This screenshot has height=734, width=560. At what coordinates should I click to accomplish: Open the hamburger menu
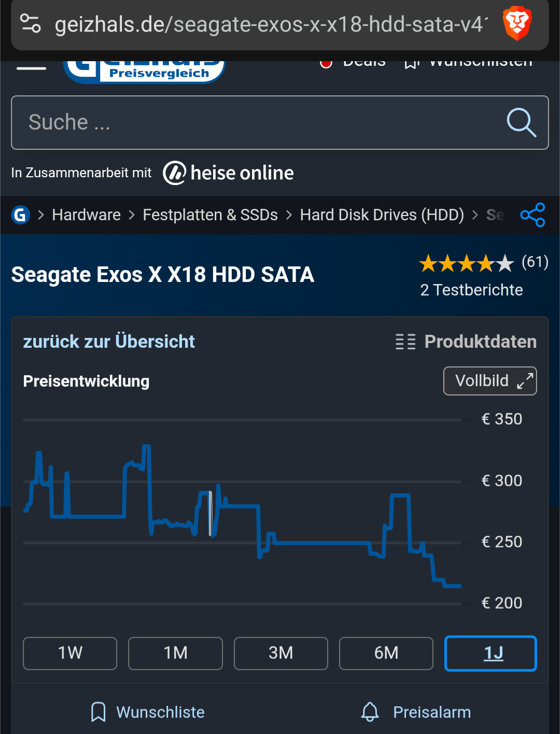tap(31, 68)
